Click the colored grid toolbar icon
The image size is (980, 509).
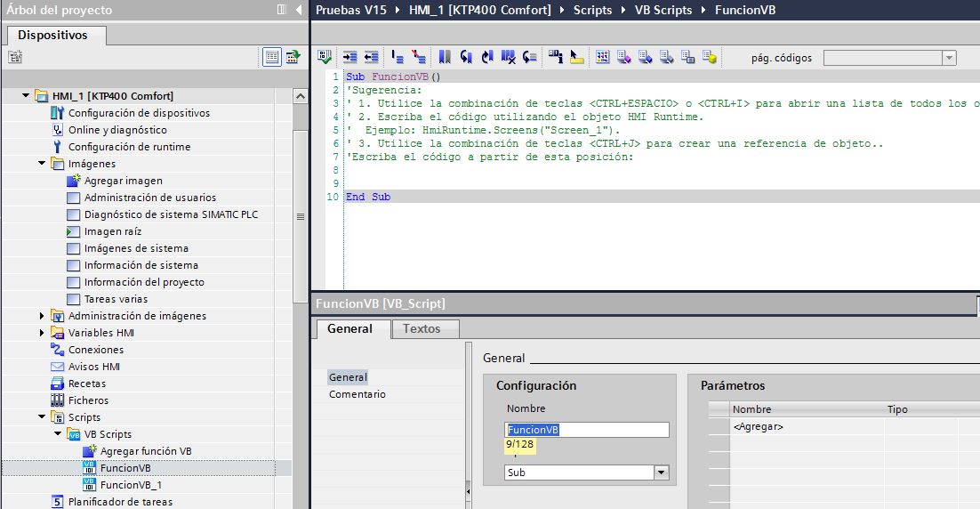(603, 57)
